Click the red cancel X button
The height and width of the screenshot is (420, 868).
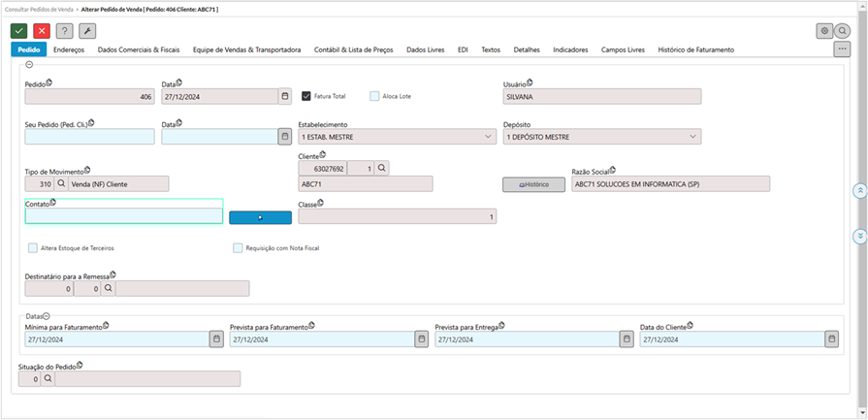[42, 31]
